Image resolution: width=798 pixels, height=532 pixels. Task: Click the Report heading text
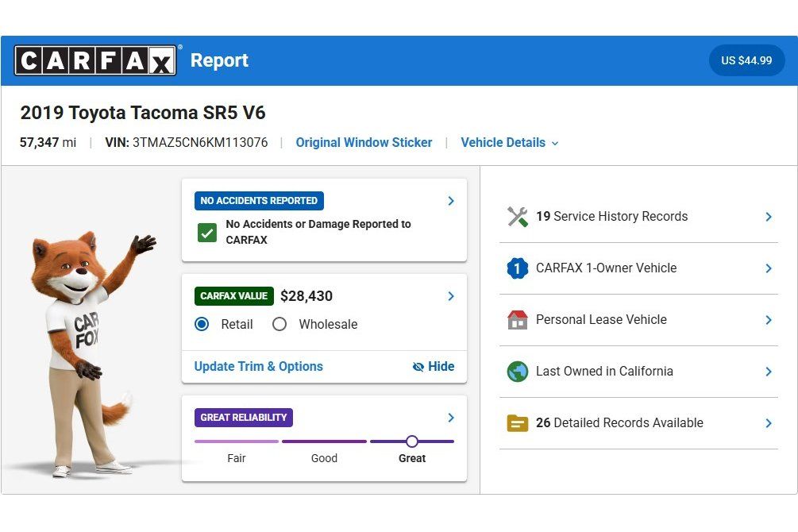[x=219, y=60]
